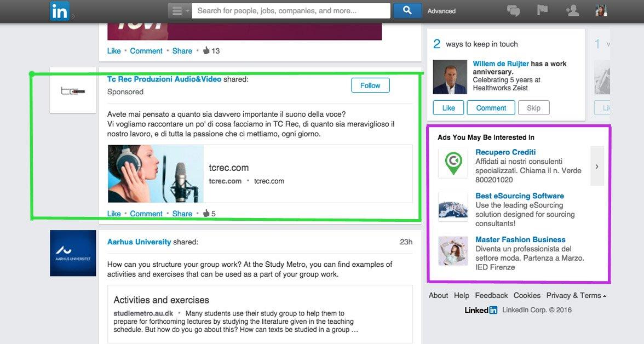
Task: Click the Aarhus University logo
Action: [73, 253]
